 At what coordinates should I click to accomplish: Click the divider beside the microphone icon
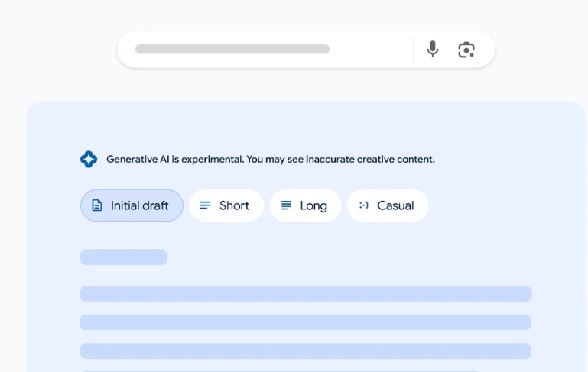(x=413, y=50)
